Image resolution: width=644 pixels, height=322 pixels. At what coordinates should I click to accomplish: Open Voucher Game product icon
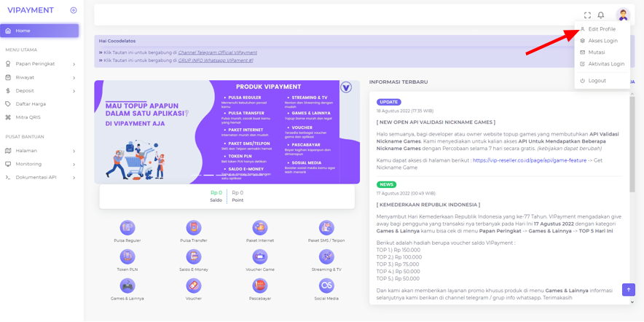click(260, 256)
